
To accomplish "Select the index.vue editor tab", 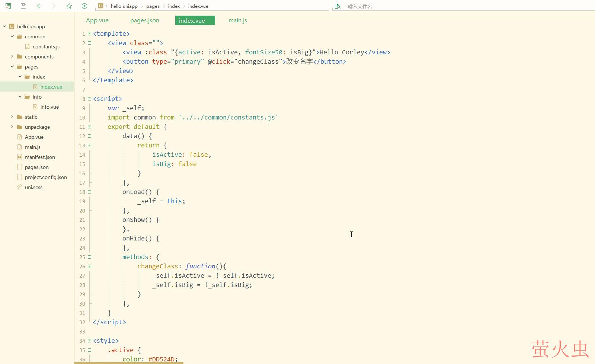I will 195,20.
